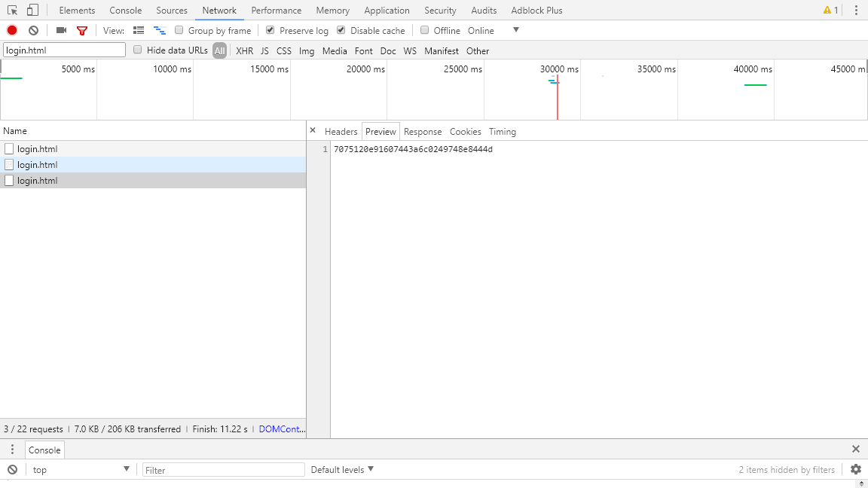Clear the network log
This screenshot has width=868, height=488.
pyautogui.click(x=33, y=30)
